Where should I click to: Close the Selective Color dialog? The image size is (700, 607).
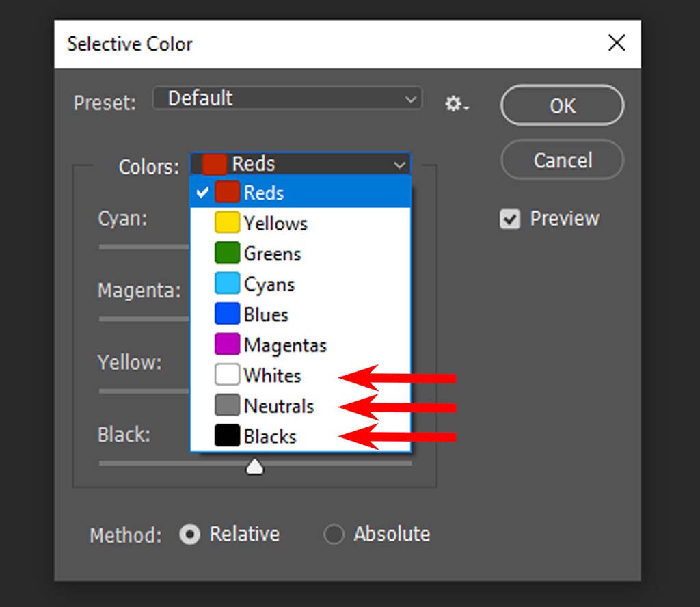(x=616, y=44)
